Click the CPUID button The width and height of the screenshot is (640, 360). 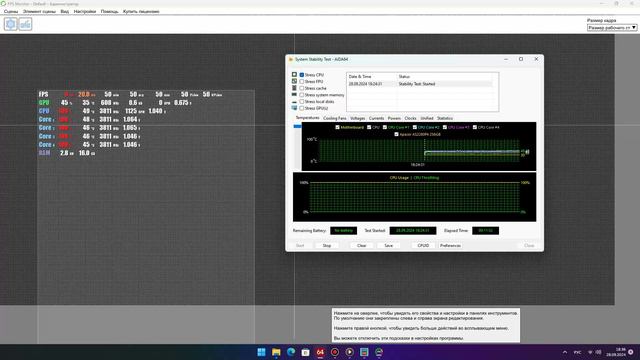click(423, 246)
